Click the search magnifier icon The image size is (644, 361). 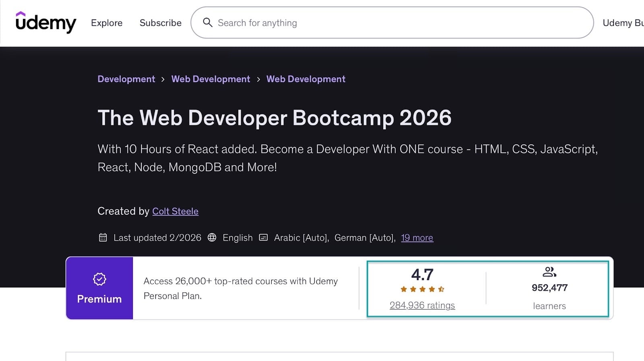[208, 23]
